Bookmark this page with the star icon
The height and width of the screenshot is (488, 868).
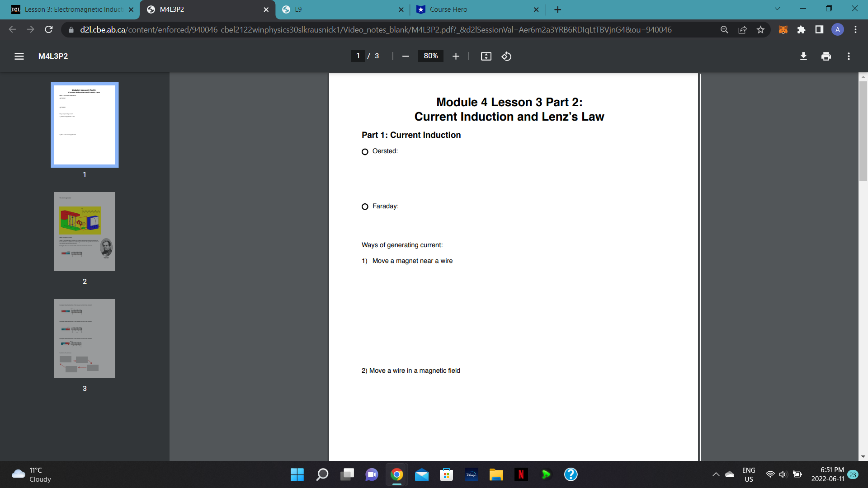point(760,30)
